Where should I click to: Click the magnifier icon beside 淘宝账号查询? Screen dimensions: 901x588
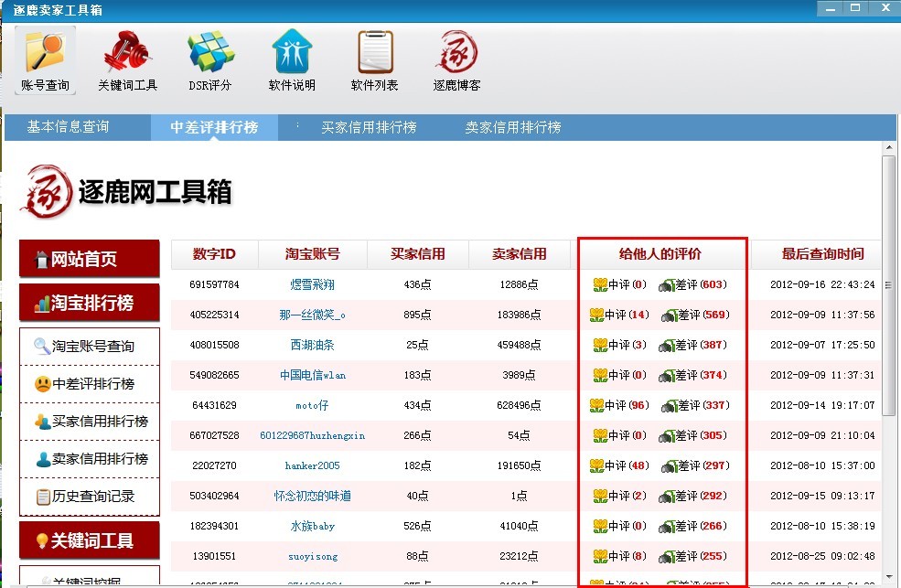point(42,346)
